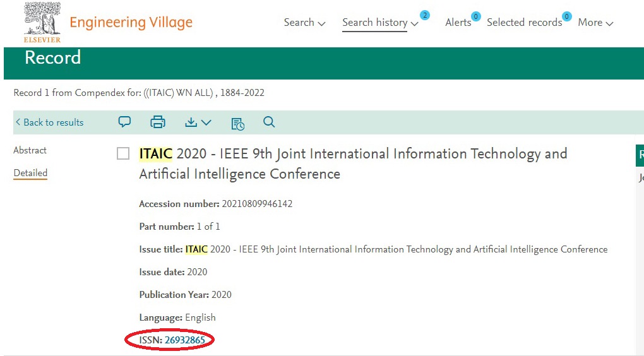Switch to the Detailed view
The height and width of the screenshot is (356, 644).
(30, 173)
